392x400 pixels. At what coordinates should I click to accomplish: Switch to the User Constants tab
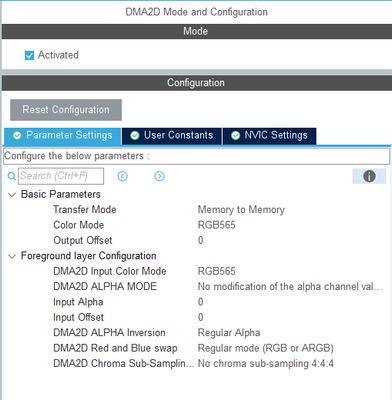[x=172, y=136]
